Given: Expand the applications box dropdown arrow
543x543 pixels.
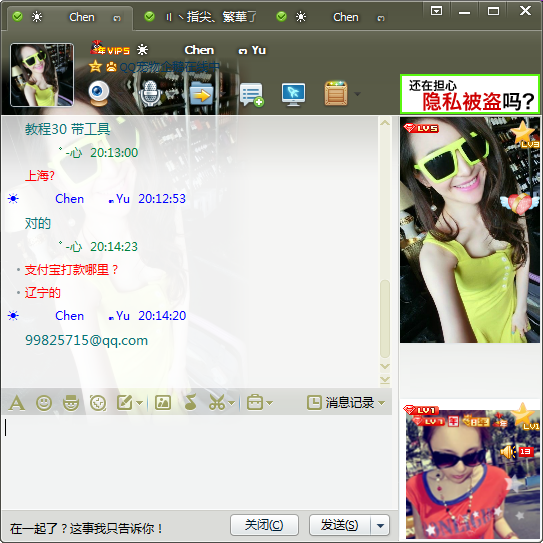Looking at the screenshot, I should point(357,94).
